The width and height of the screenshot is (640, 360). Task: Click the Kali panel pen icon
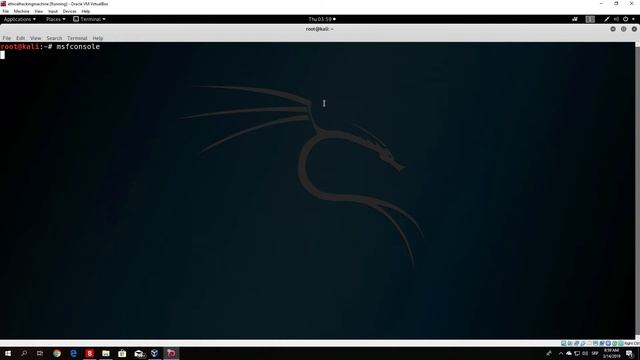607,19
